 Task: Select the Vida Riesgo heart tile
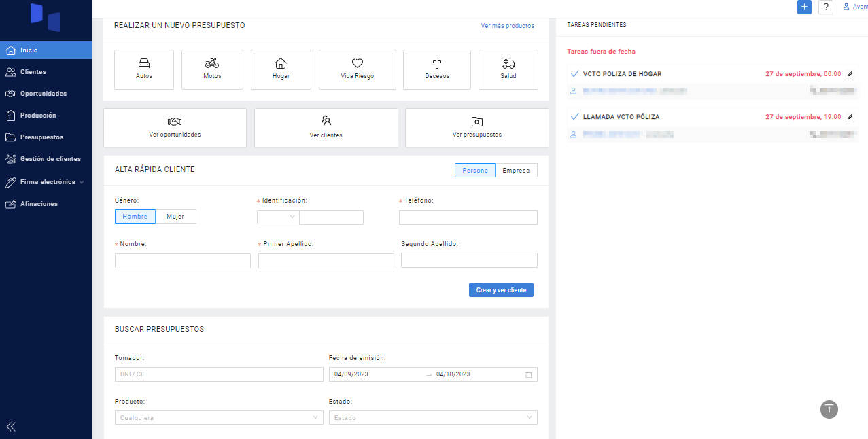[358, 69]
